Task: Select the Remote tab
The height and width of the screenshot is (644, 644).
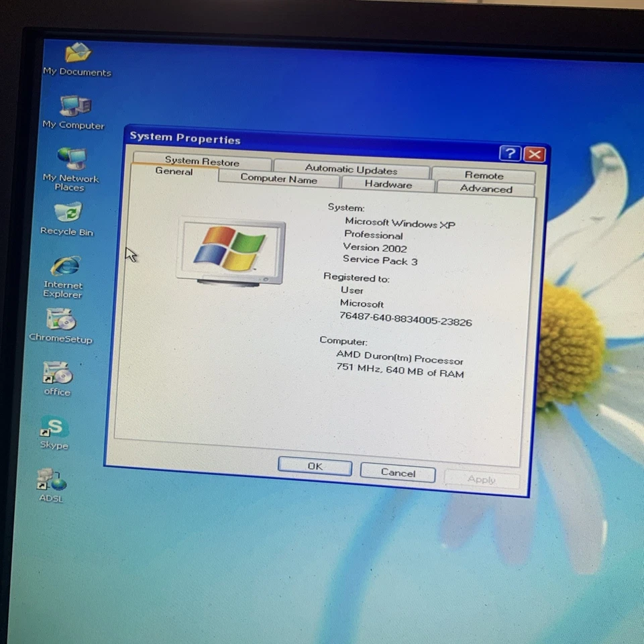Action: [484, 174]
